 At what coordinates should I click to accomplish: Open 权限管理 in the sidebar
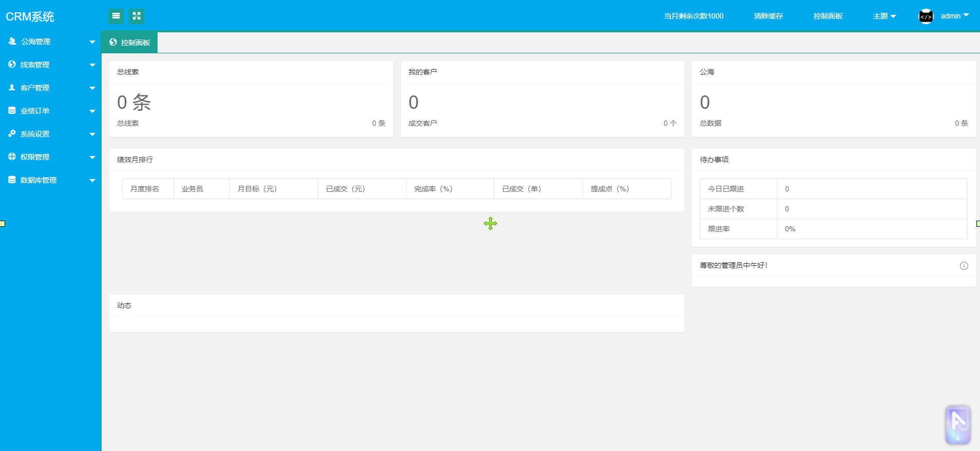(x=51, y=157)
